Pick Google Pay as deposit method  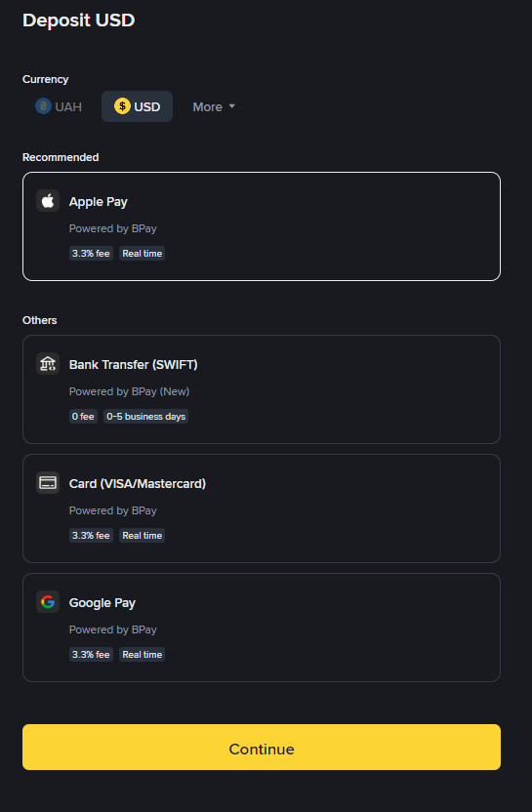261,628
